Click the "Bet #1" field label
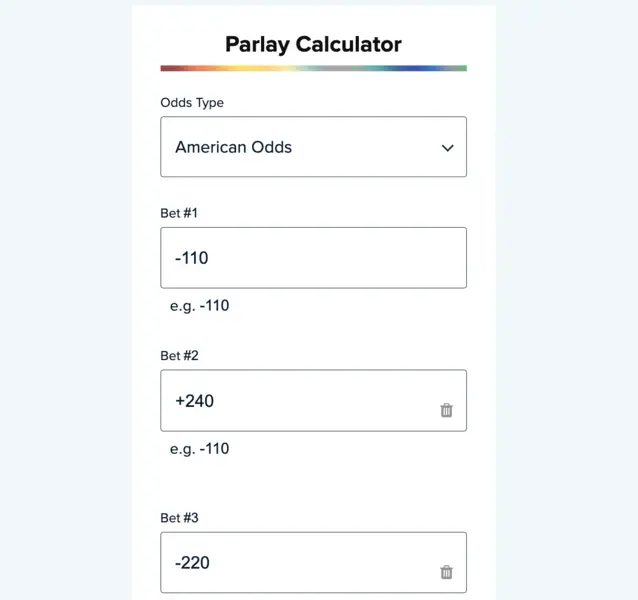 click(179, 213)
